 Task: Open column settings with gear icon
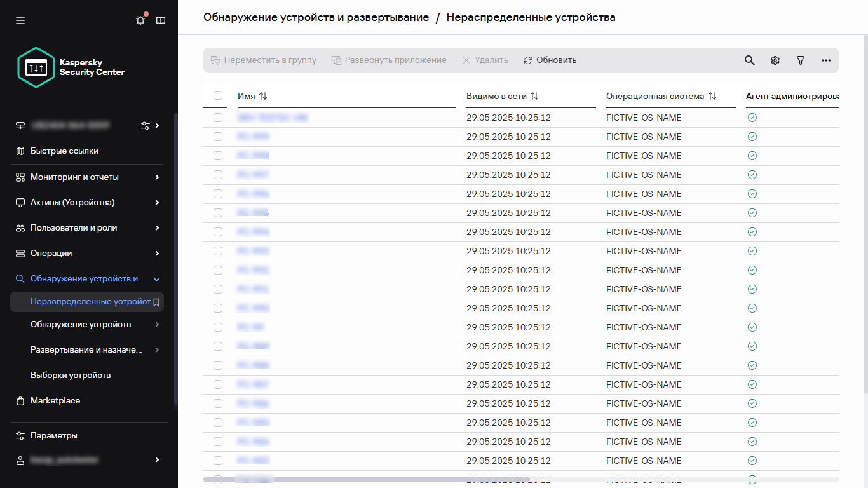pyautogui.click(x=775, y=60)
